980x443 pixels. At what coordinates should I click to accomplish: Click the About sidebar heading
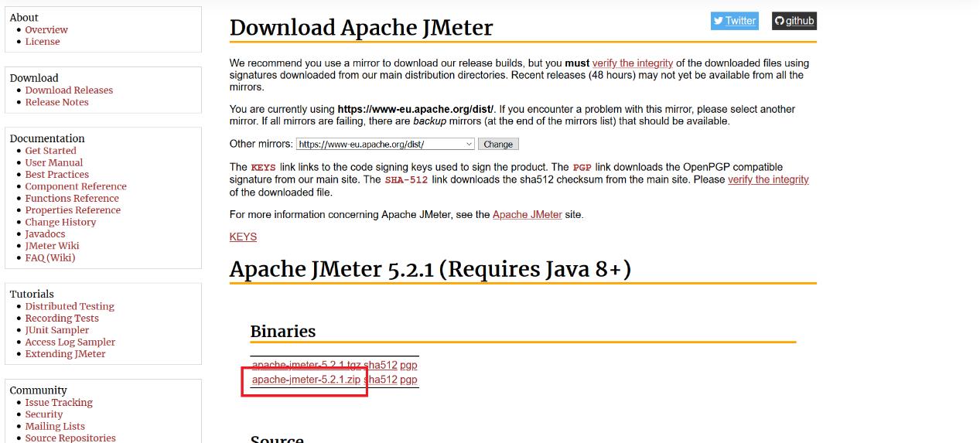click(x=24, y=17)
